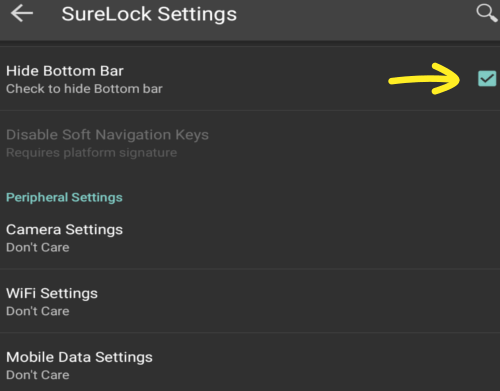This screenshot has height=391, width=500.
Task: Select the 'Check to hide Bottom bar' description
Action: click(84, 89)
